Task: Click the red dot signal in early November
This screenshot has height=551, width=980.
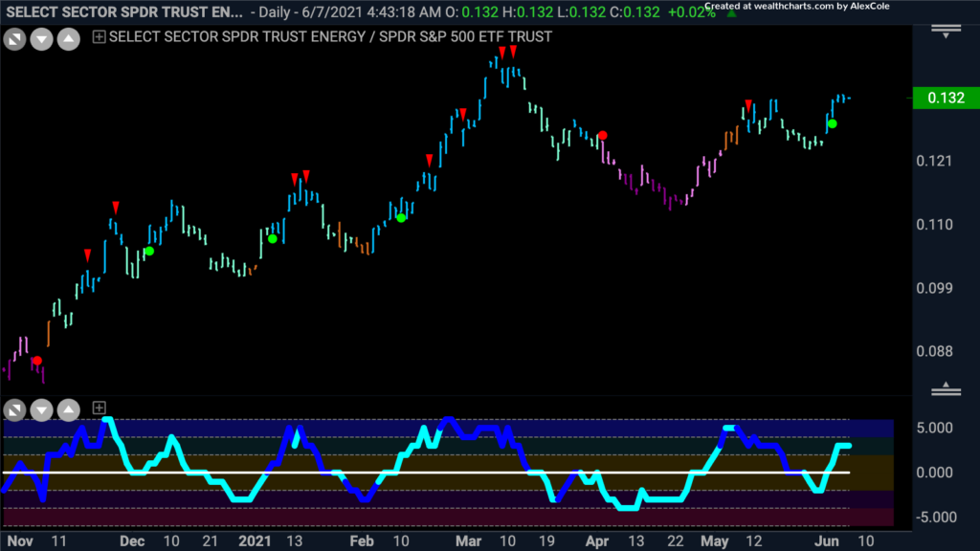Action: [37, 361]
